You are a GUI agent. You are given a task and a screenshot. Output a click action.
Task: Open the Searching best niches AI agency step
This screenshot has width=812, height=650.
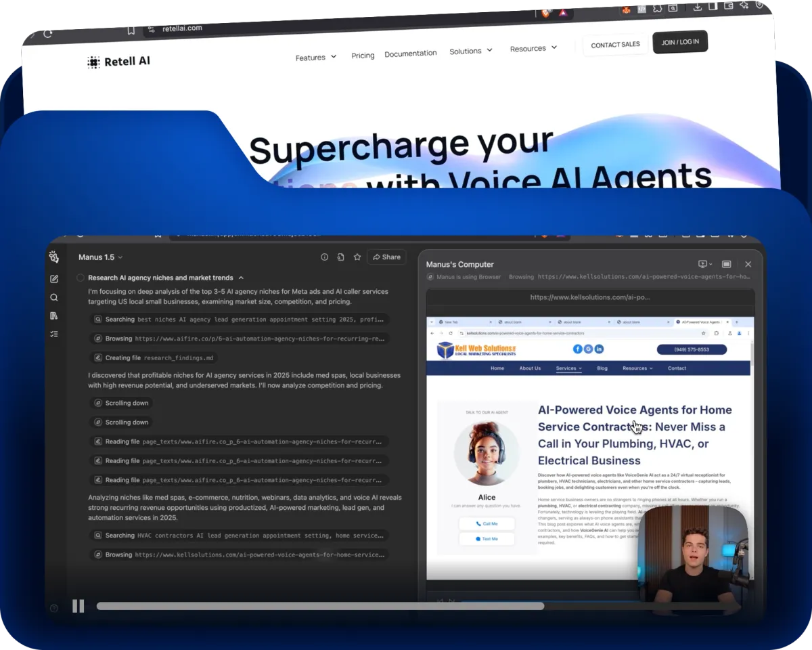240,319
